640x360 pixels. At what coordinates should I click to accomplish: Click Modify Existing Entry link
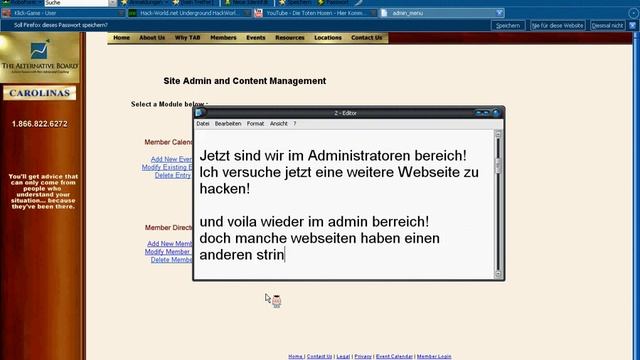tap(167, 167)
